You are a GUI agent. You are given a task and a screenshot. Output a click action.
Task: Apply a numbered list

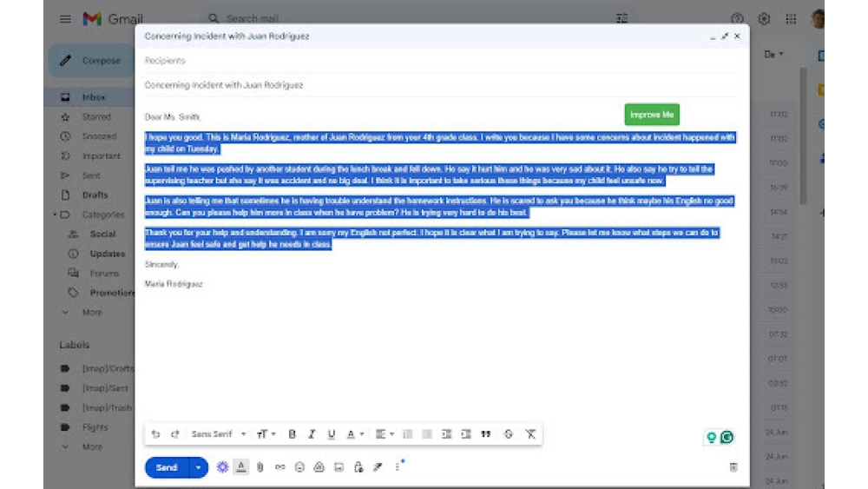pyautogui.click(x=407, y=434)
